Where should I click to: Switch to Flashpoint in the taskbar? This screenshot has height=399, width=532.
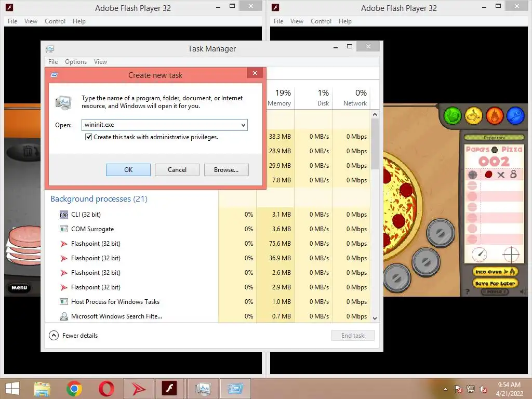click(138, 389)
